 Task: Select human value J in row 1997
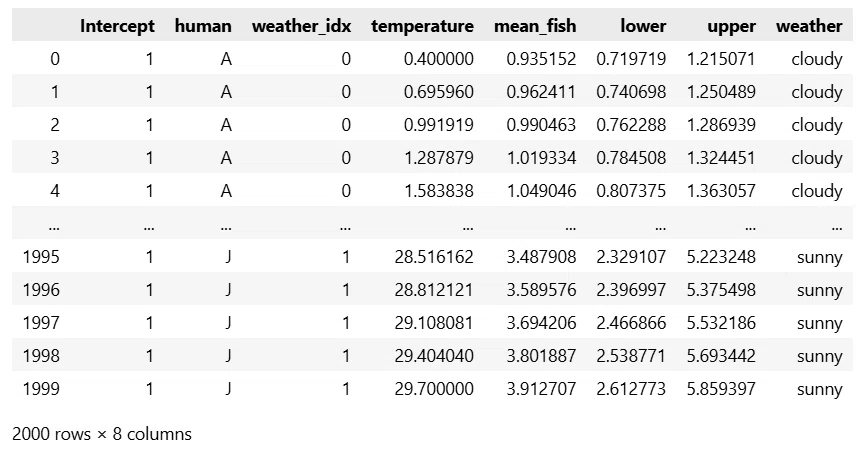pos(228,323)
